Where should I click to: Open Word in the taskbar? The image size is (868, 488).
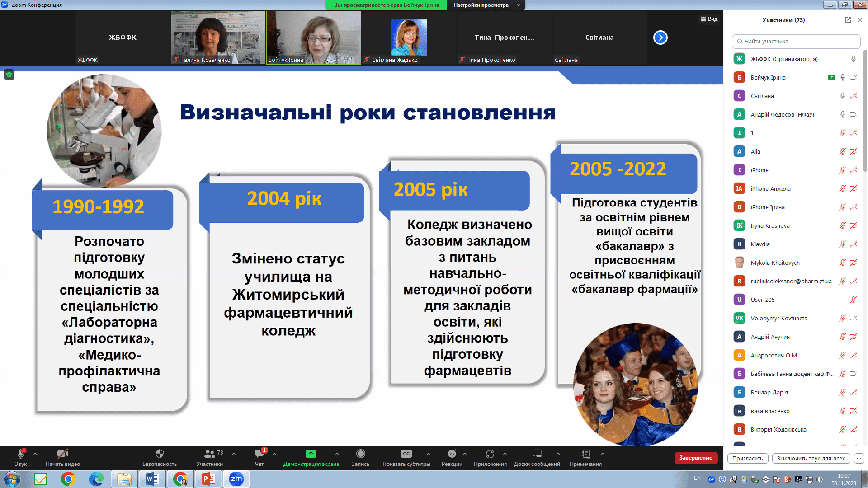[x=152, y=479]
